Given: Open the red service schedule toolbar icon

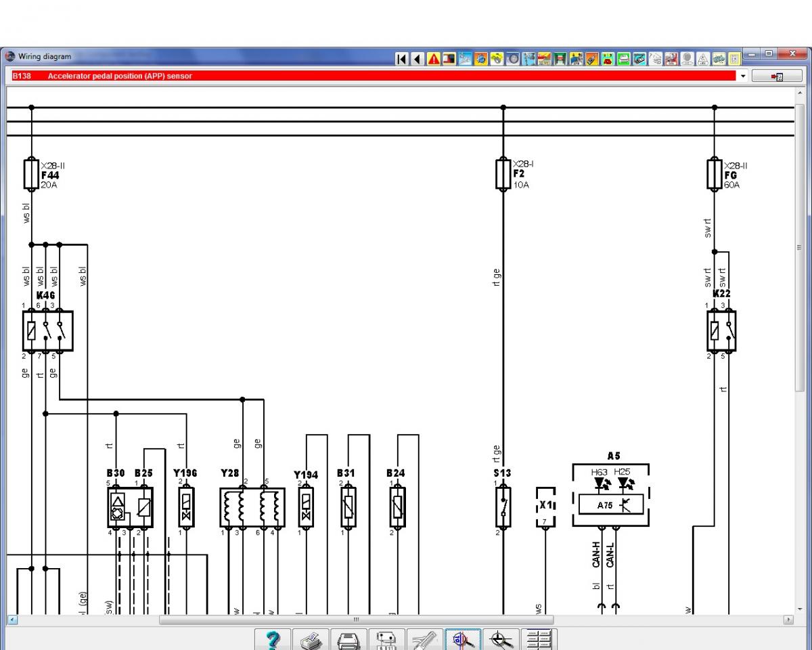Looking at the screenshot, I should click(671, 59).
